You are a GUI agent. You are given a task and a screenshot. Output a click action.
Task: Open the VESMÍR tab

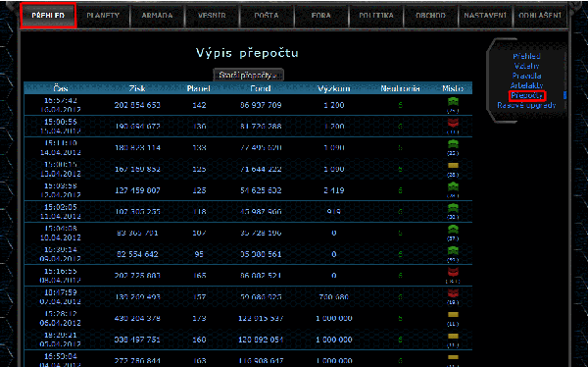pos(212,16)
